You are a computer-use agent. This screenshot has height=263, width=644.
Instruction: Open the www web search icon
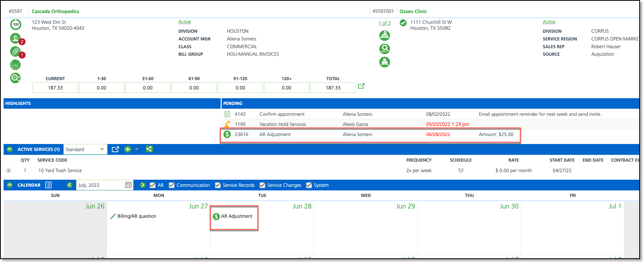(x=384, y=49)
